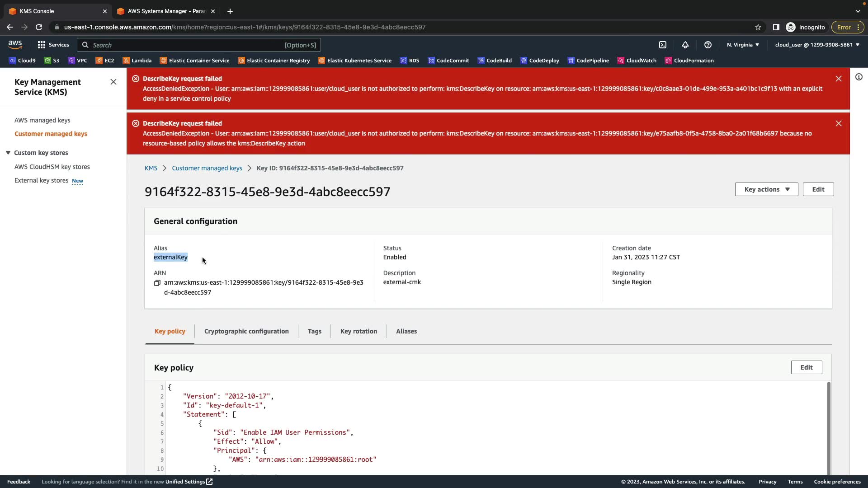This screenshot has height=488, width=868.
Task: Open the Services grid menu
Action: pos(53,45)
